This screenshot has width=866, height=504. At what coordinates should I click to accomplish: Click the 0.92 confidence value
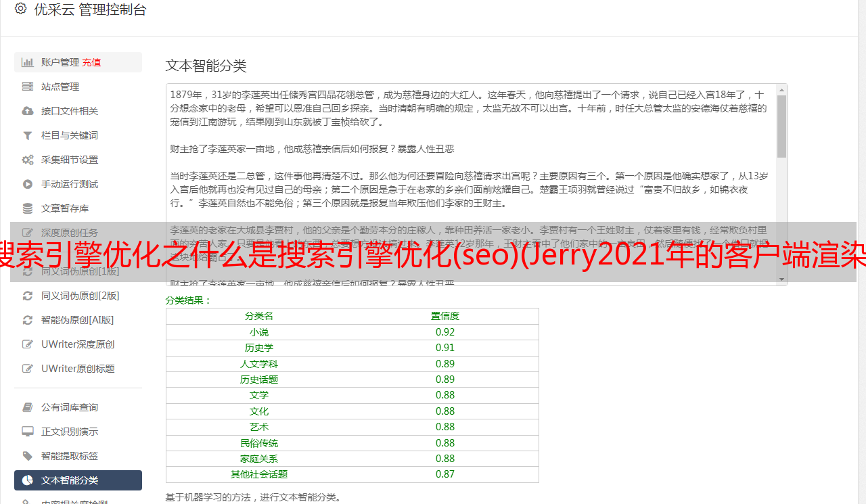tap(445, 332)
